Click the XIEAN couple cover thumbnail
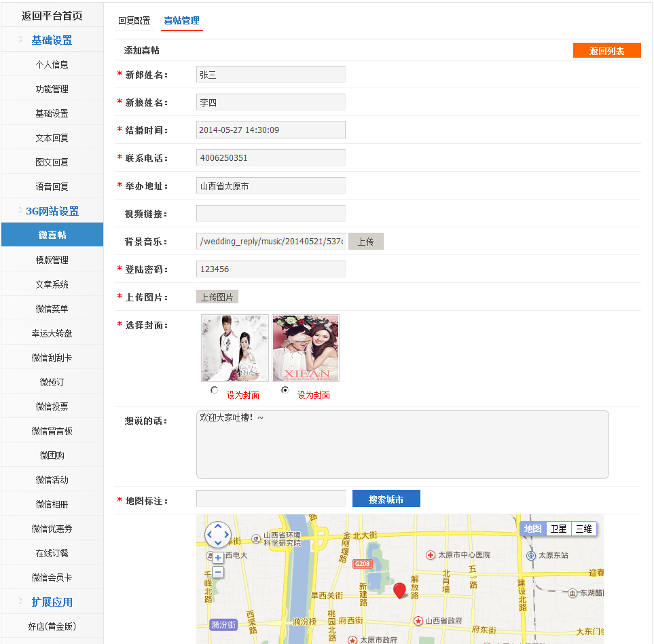Image resolution: width=654 pixels, height=644 pixels. pyautogui.click(x=306, y=348)
